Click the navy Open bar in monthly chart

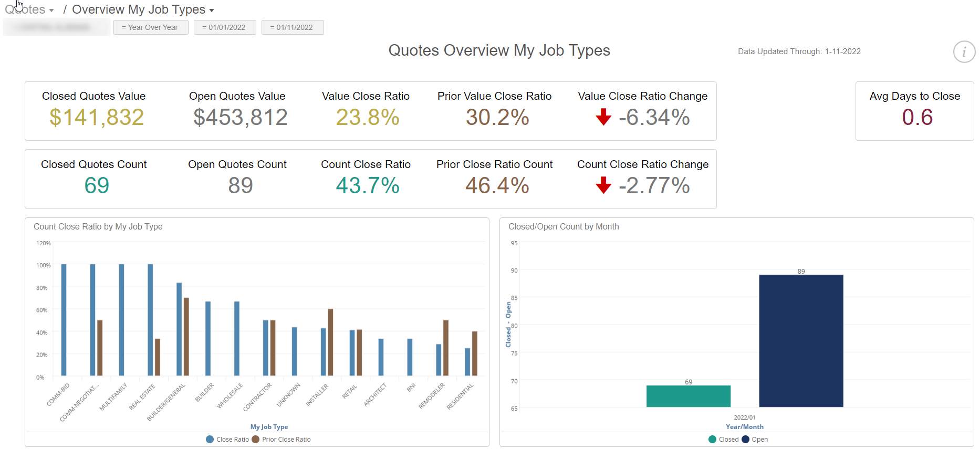(x=801, y=341)
